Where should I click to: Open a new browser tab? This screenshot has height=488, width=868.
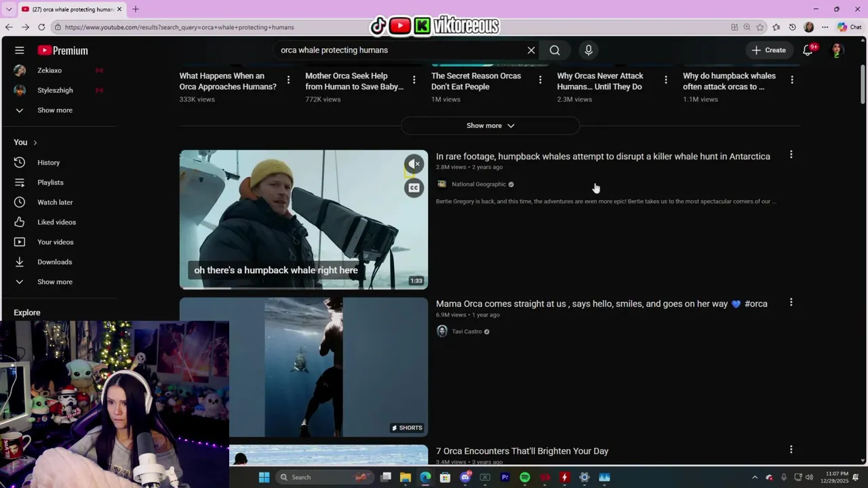click(x=135, y=9)
